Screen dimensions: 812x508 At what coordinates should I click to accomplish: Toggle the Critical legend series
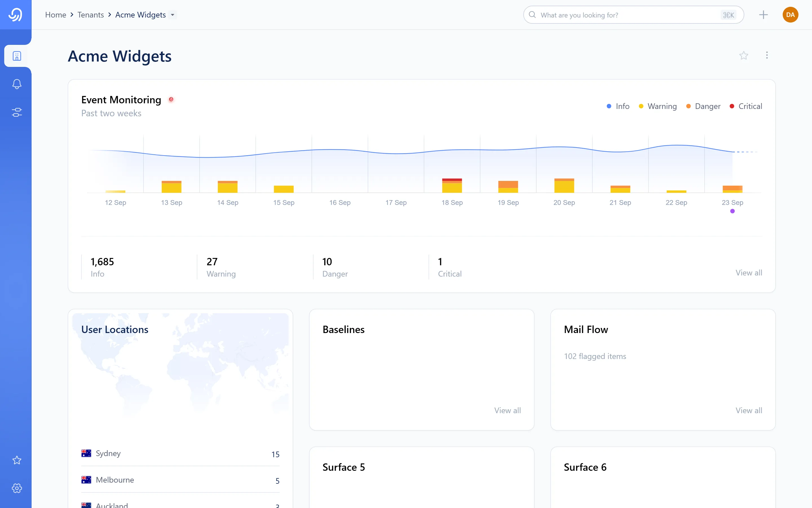(746, 106)
